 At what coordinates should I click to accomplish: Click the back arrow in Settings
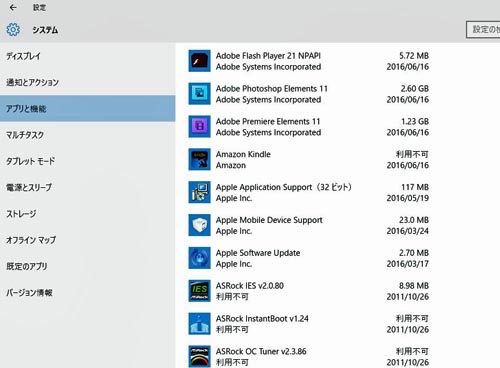(x=13, y=7)
